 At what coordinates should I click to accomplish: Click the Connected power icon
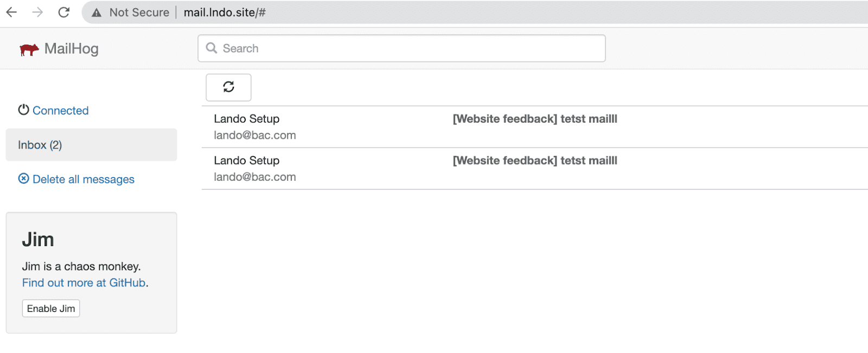tap(23, 110)
